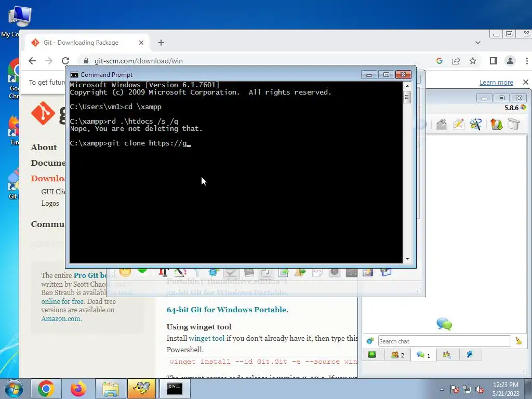
Task: Open Chrome from the taskbar
Action: pyautogui.click(x=46, y=389)
